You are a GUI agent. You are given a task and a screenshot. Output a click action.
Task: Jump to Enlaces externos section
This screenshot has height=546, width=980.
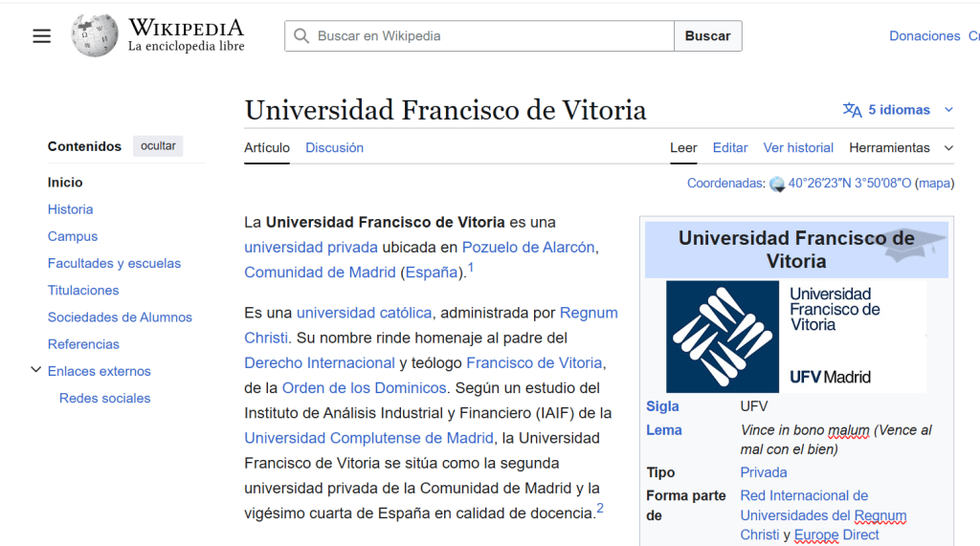99,371
